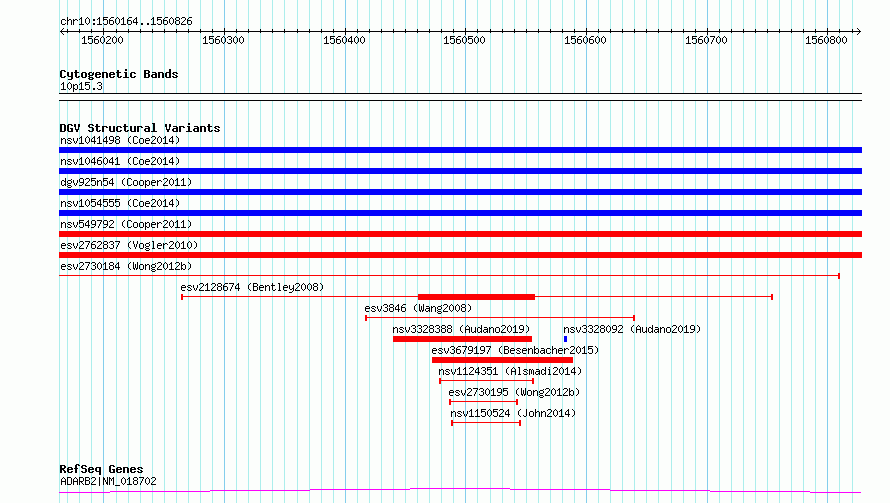890x503 pixels.
Task: Click the chr10:1560164..1560826 region label
Action: pos(126,22)
